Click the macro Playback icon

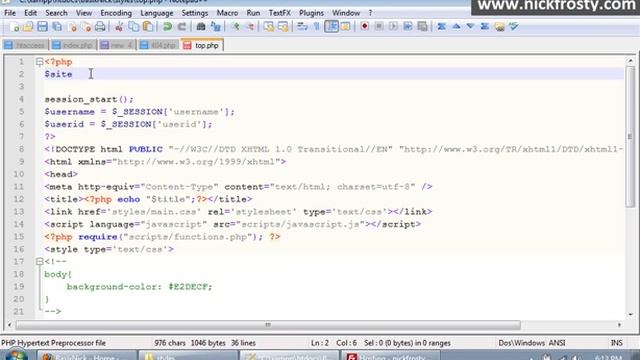pos(393,27)
